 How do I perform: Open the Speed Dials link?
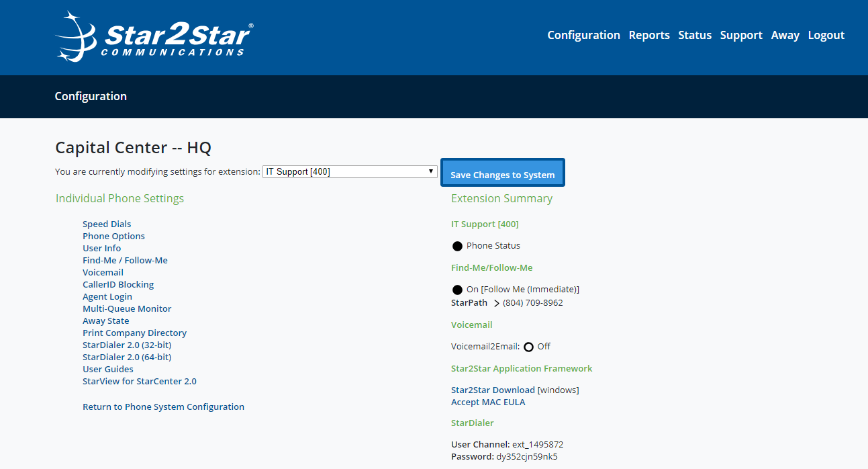(107, 224)
